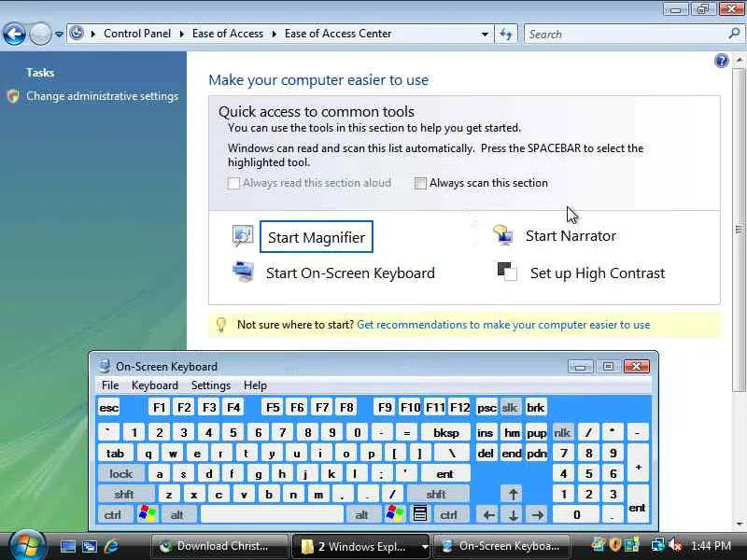Click the down arrow key on keyboard
Screen dimensions: 747x560
point(513,515)
